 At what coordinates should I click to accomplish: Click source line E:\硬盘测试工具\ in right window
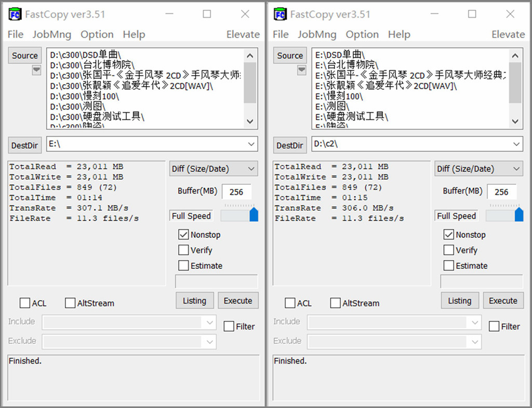[x=352, y=117]
